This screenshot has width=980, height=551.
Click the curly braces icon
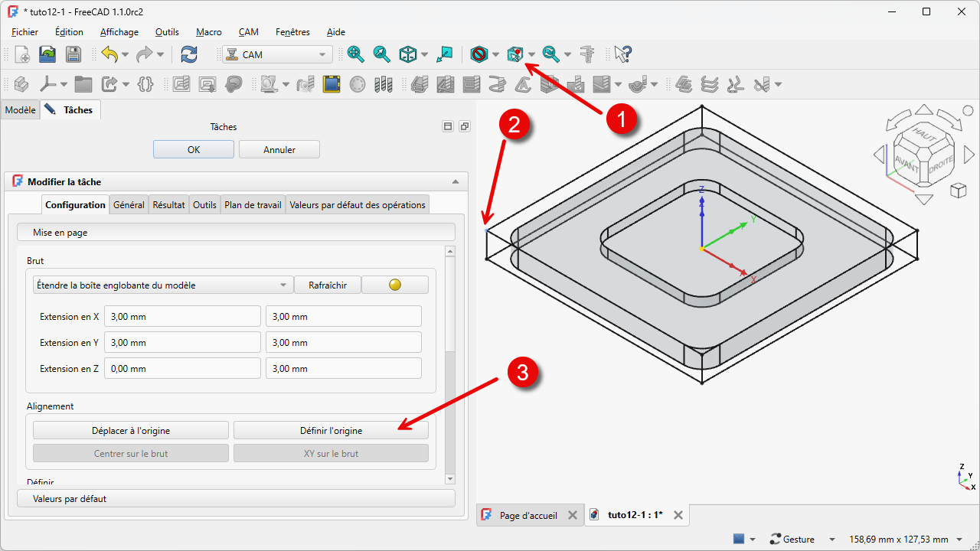point(145,84)
